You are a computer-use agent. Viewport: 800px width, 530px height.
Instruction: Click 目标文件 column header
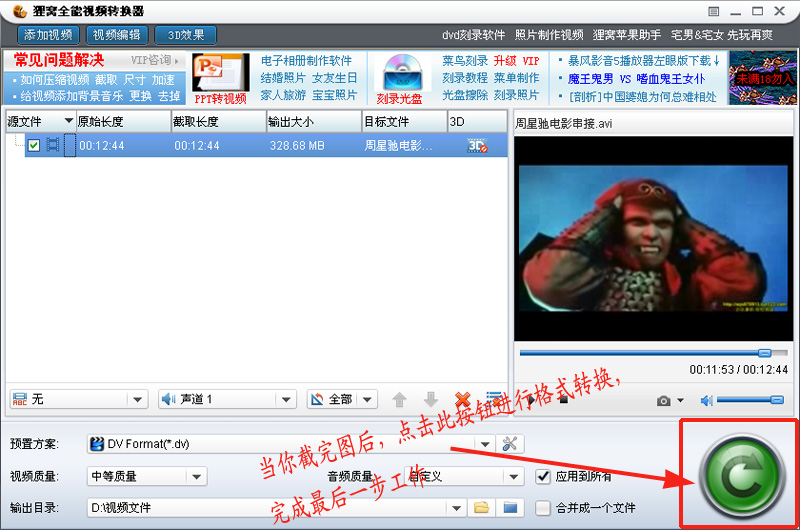405,121
